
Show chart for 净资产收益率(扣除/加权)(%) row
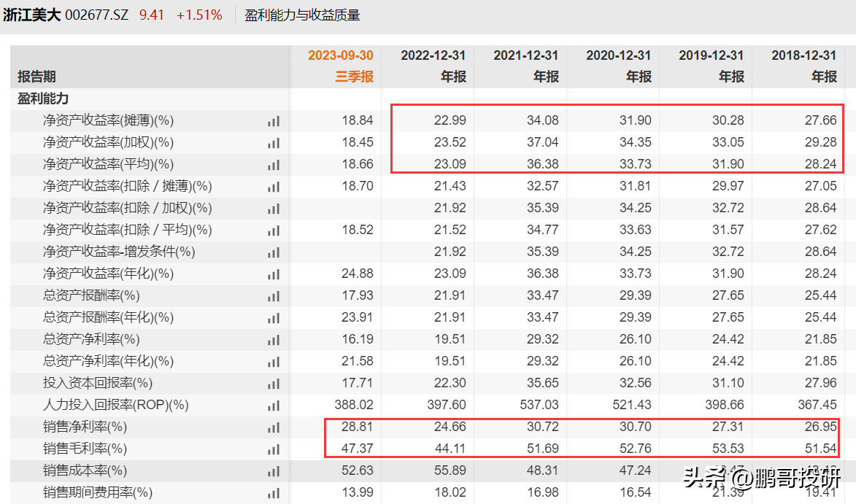pyautogui.click(x=274, y=209)
